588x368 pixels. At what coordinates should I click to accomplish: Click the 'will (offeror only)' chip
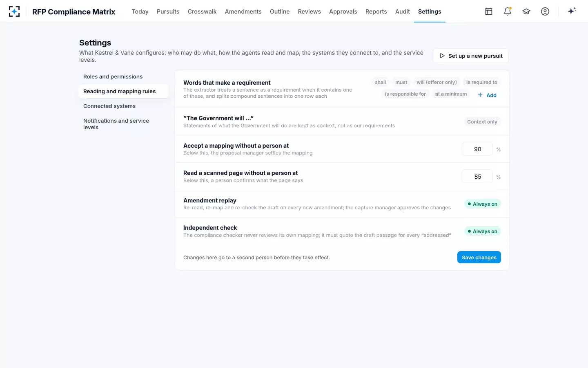pyautogui.click(x=437, y=82)
